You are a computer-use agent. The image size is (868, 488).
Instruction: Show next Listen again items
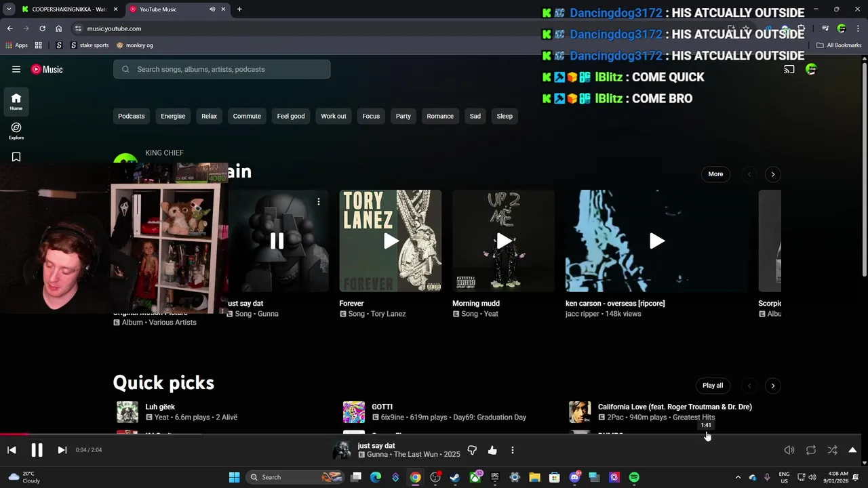click(x=772, y=174)
